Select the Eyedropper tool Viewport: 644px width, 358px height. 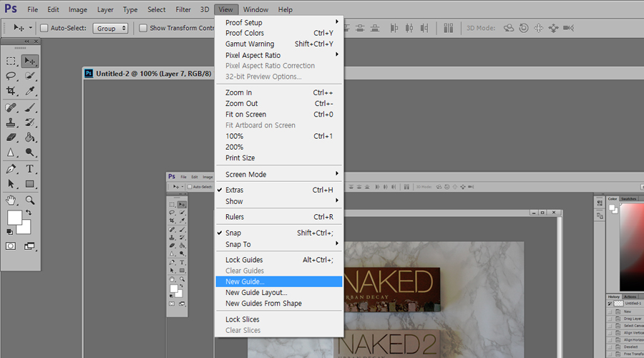30,92
